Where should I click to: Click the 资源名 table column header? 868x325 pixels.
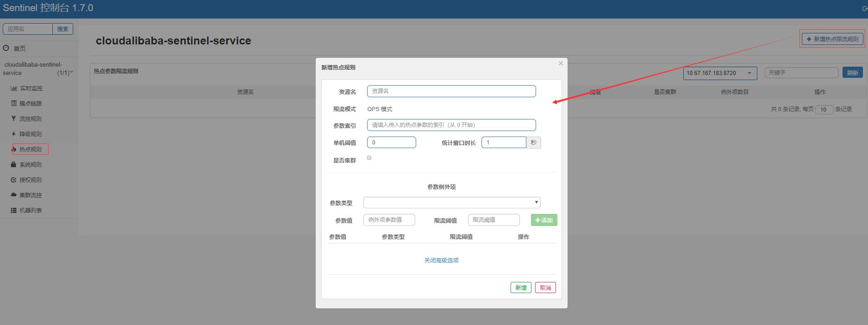coord(245,92)
